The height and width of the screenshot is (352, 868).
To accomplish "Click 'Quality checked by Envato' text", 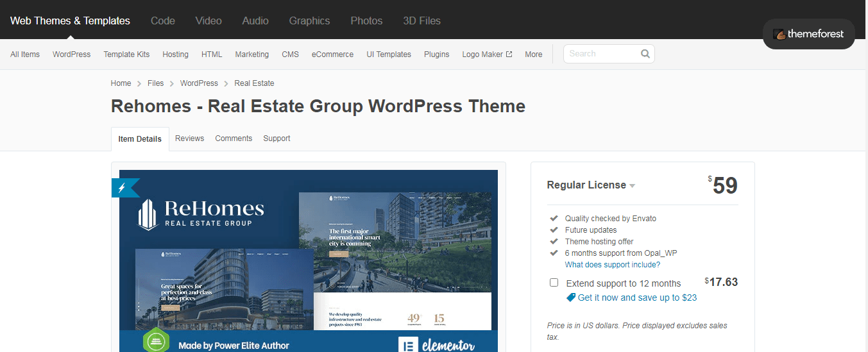I will [x=611, y=219].
